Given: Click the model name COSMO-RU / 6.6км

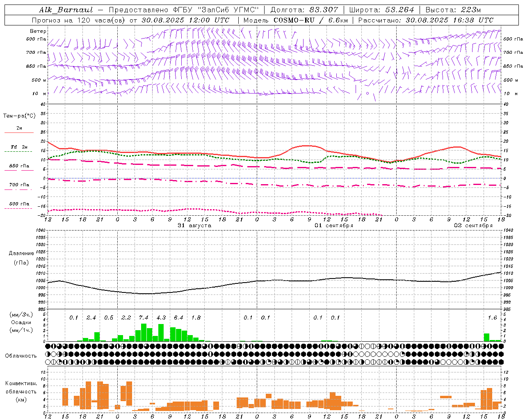Looking at the screenshot, I should [311, 20].
